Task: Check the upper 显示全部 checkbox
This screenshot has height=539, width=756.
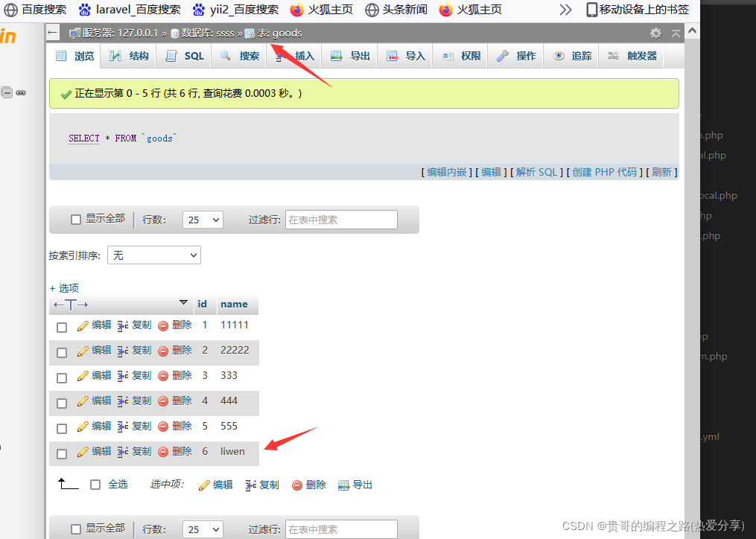Action: pyautogui.click(x=76, y=220)
